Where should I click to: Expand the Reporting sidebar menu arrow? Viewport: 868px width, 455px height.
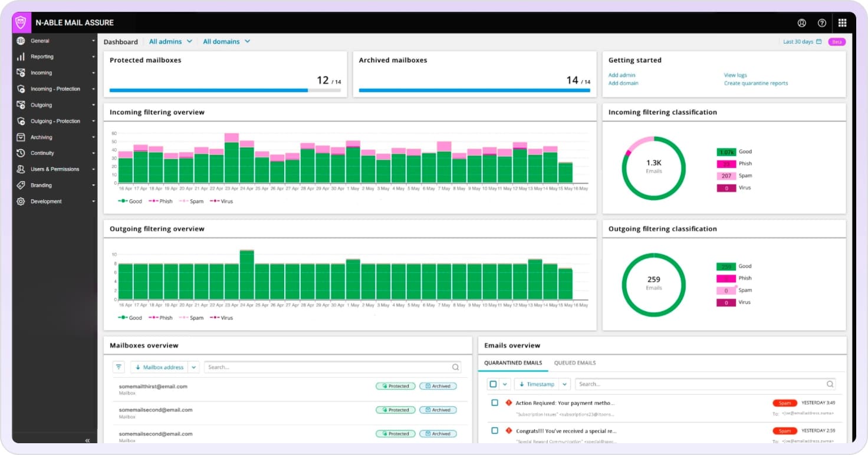[93, 57]
